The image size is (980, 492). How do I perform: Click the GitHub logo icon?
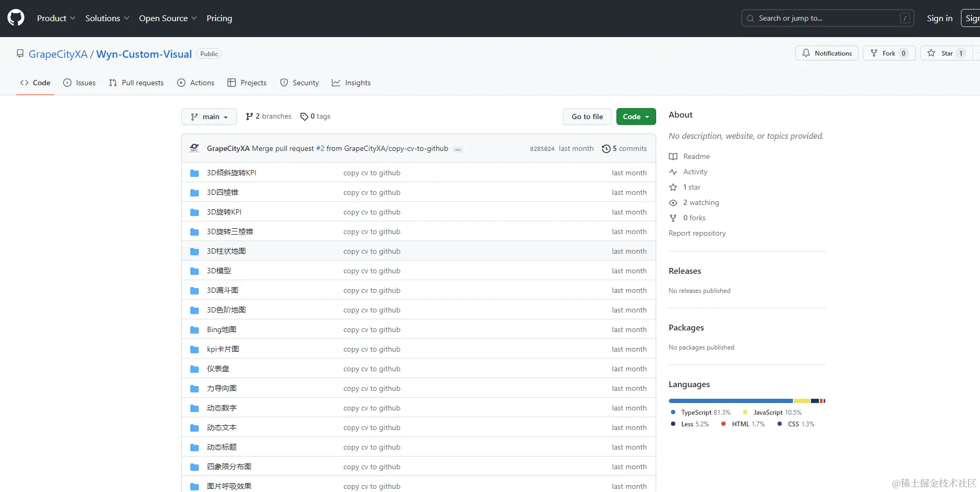click(16, 18)
